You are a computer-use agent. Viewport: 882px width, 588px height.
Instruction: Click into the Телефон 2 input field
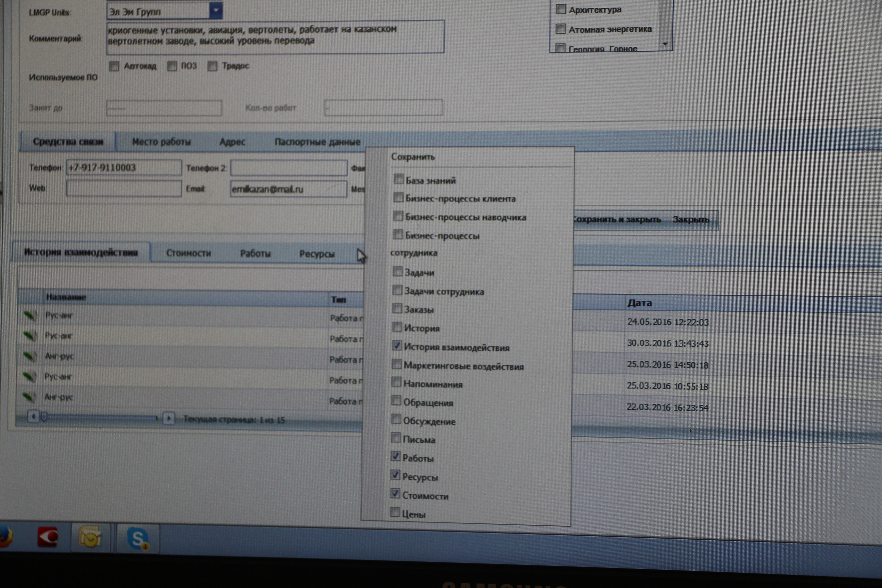point(288,168)
